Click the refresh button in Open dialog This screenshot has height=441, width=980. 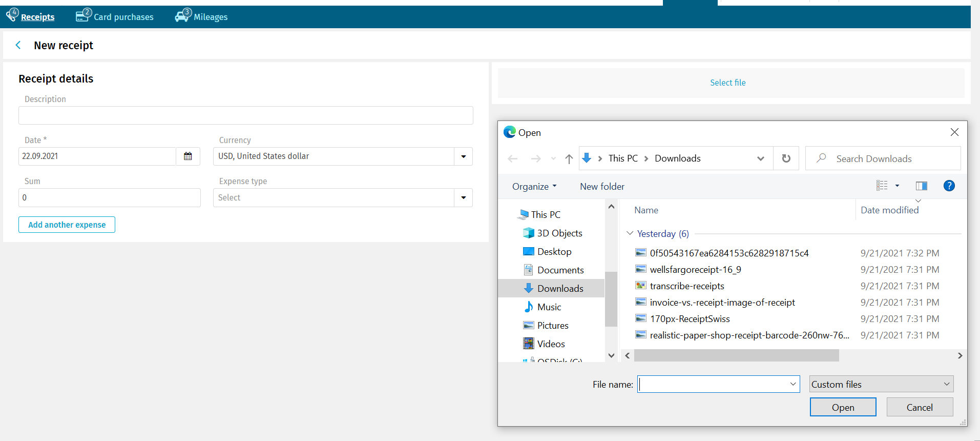[x=786, y=158]
